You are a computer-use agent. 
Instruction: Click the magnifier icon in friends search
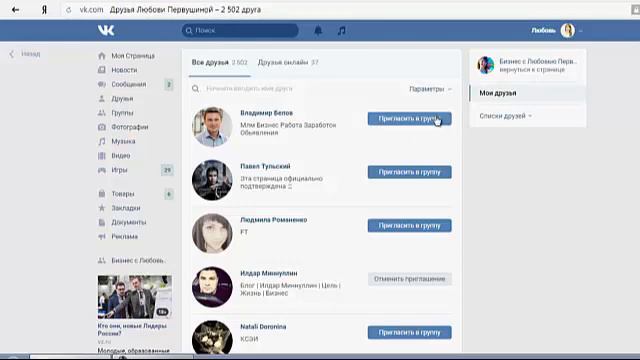[x=196, y=89]
